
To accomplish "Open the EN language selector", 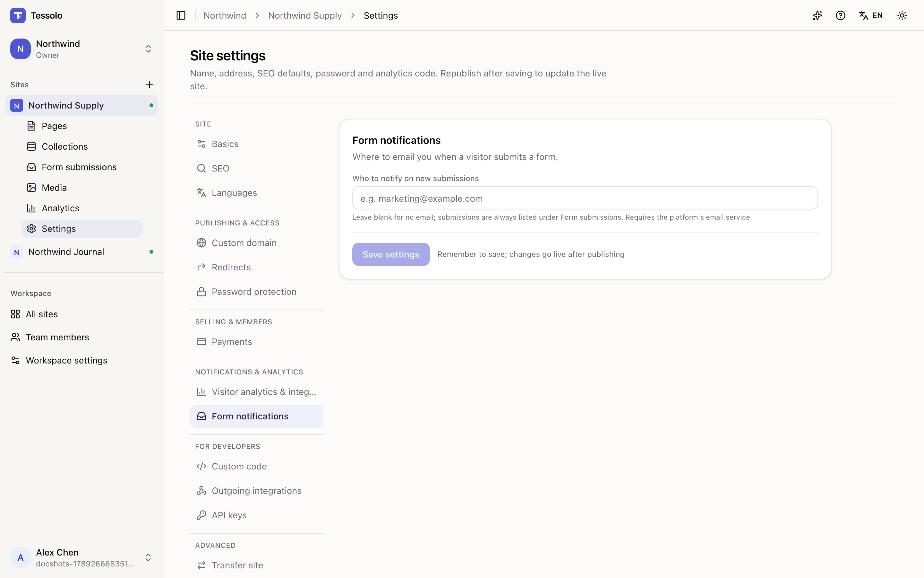I will (x=871, y=15).
